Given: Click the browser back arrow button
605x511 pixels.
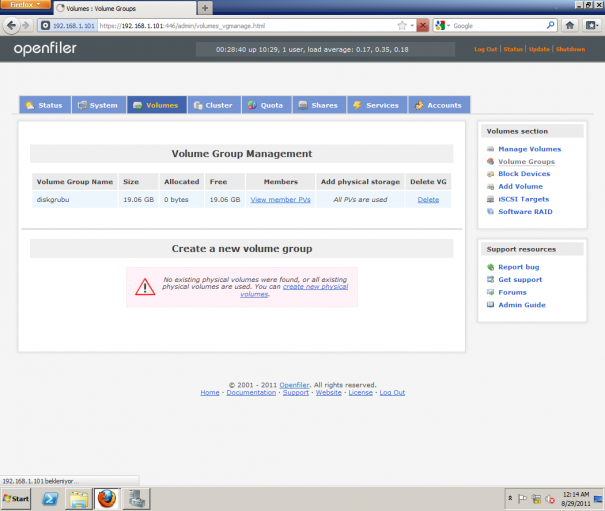Looking at the screenshot, I should (11, 25).
